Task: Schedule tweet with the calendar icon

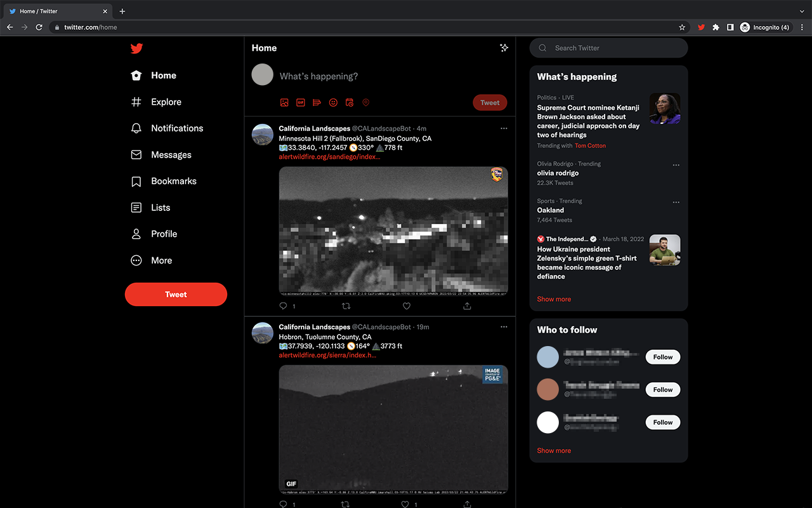Action: pyautogui.click(x=350, y=103)
